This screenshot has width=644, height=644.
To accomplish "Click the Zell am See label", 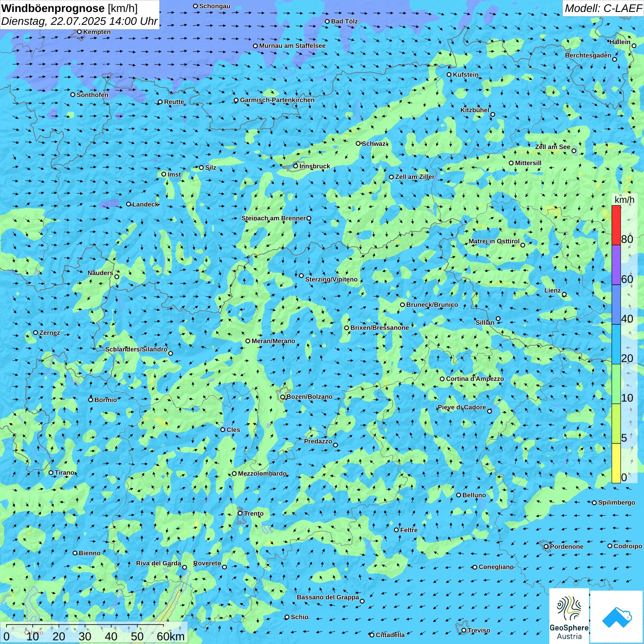I will click(552, 147).
